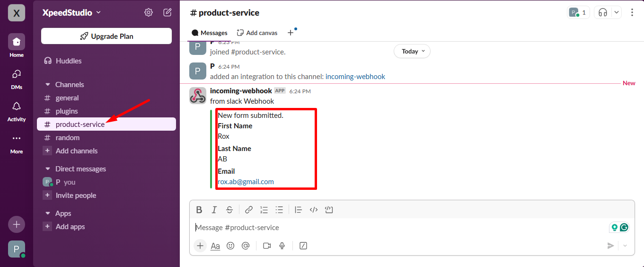This screenshot has width=644, height=267.
Task: Insert a bulleted list
Action: (279, 210)
